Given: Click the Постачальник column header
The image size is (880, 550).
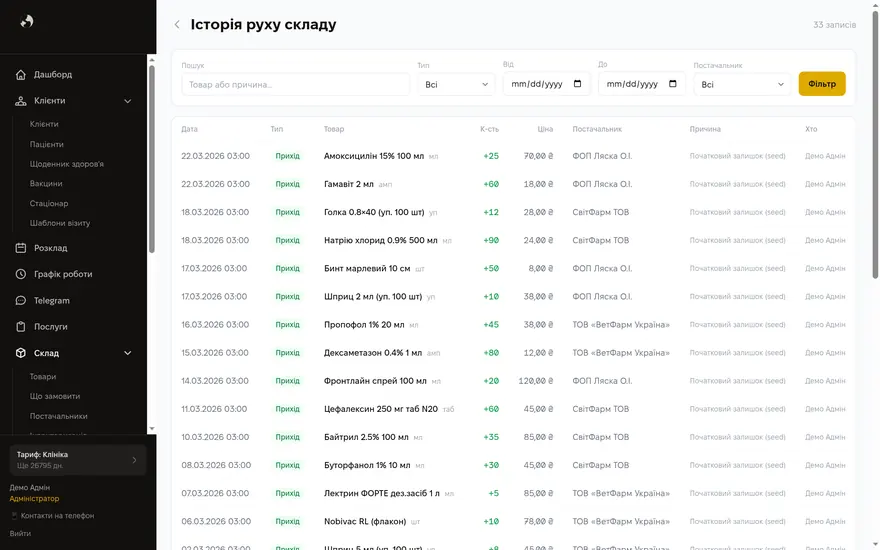Looking at the screenshot, I should (x=597, y=129).
